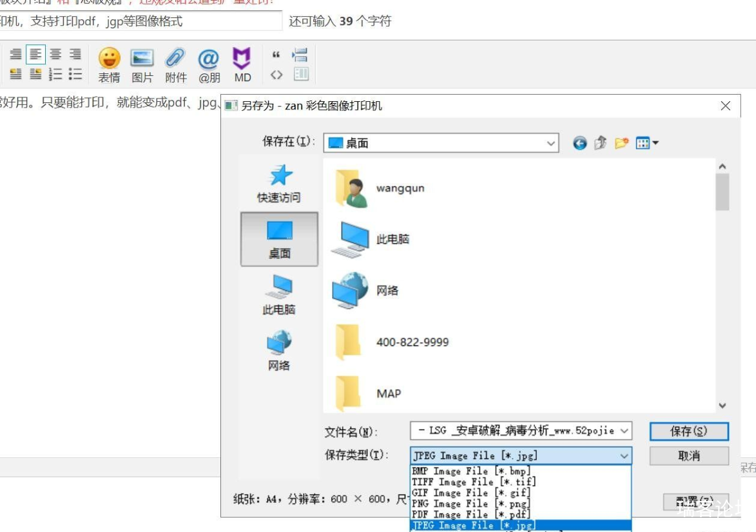Apply center alignment in the editor toolbar
Image resolution: width=756 pixels, height=532 pixels.
(x=55, y=55)
